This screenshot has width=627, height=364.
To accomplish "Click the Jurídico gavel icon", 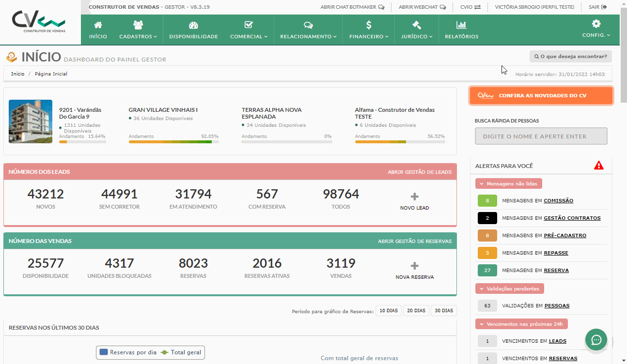I will tap(416, 25).
